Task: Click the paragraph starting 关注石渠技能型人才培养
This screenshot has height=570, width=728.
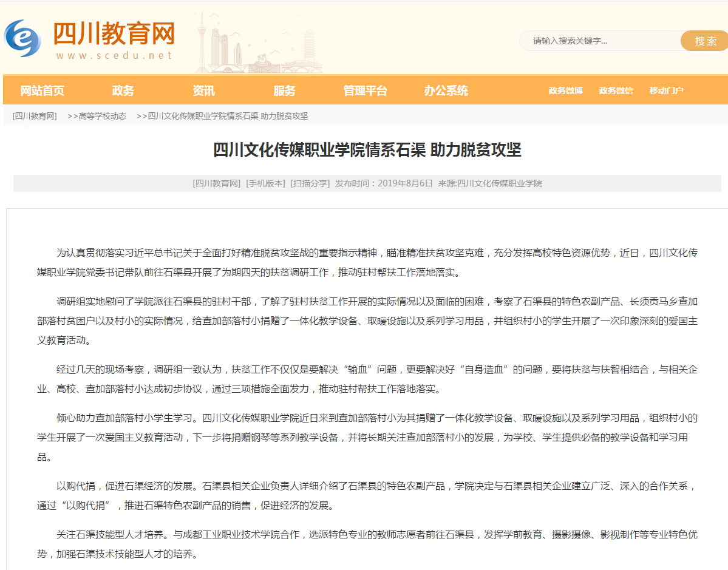Action: click(x=367, y=545)
